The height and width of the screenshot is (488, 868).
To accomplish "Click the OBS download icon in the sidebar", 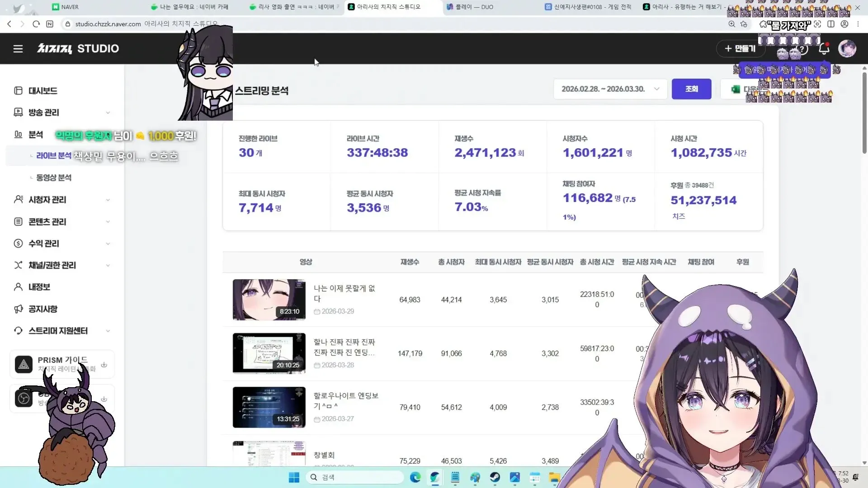I will click(104, 399).
